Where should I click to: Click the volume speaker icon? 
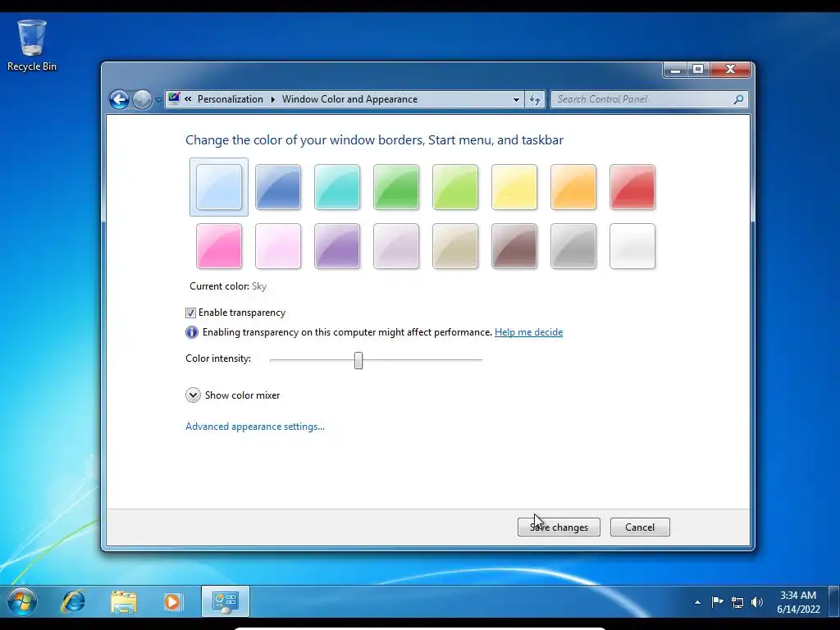(757, 602)
